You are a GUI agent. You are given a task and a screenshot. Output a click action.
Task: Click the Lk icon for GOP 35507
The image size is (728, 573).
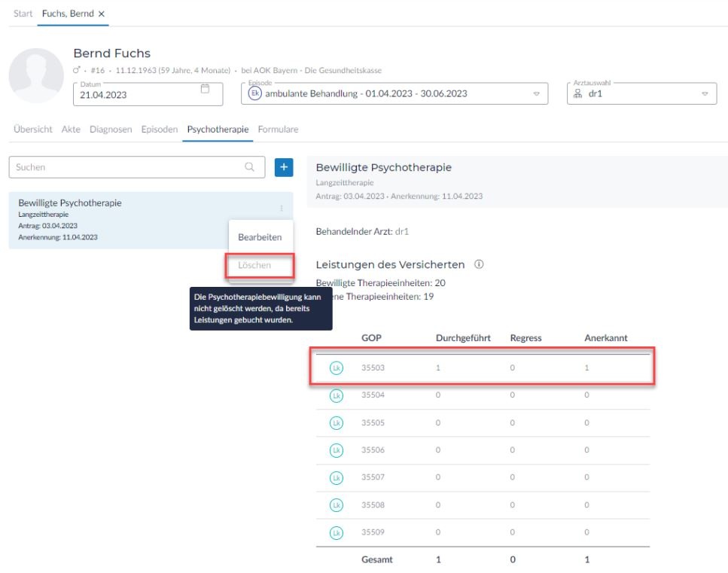coord(335,477)
